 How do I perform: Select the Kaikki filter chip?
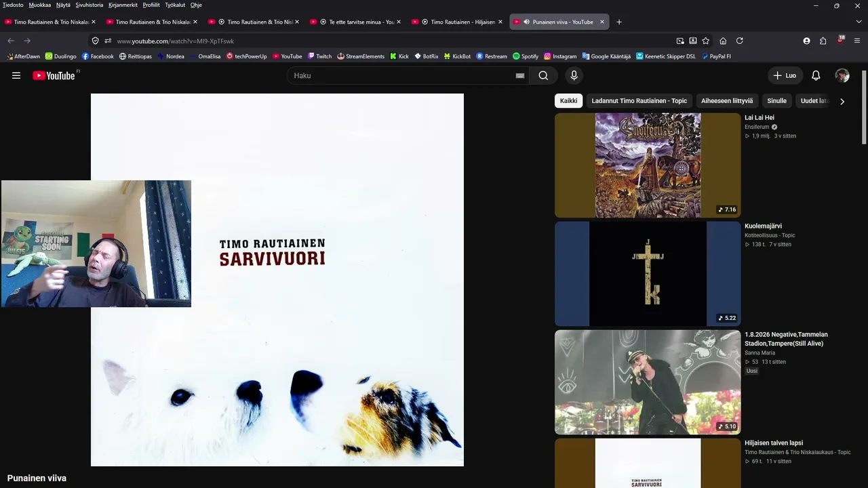point(569,101)
